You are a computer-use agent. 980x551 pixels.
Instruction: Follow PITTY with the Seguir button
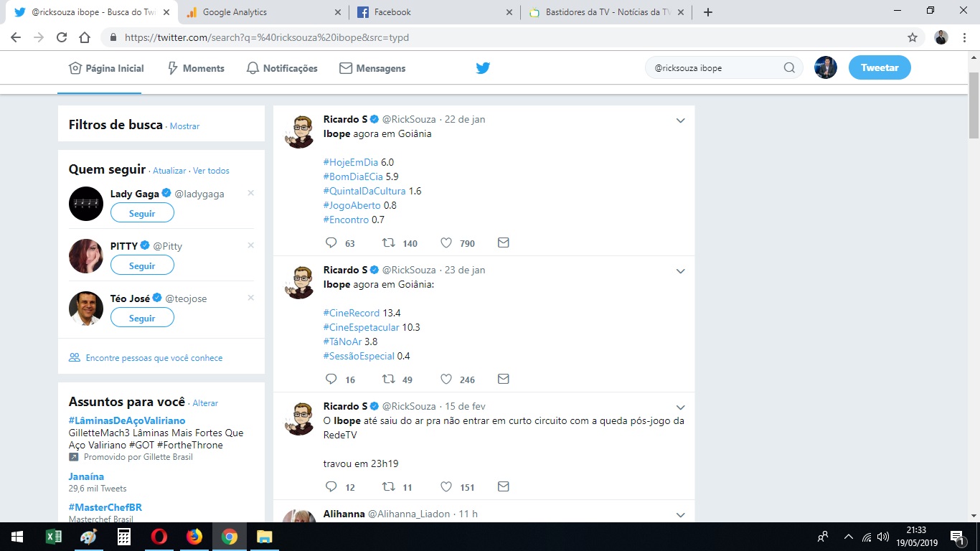pyautogui.click(x=142, y=265)
